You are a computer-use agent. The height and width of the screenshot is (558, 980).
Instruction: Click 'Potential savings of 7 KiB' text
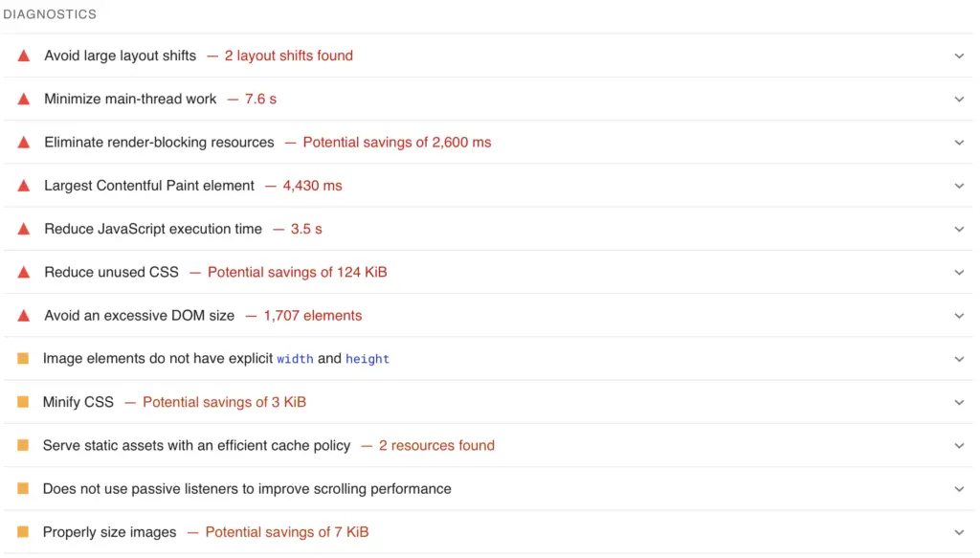(x=287, y=532)
